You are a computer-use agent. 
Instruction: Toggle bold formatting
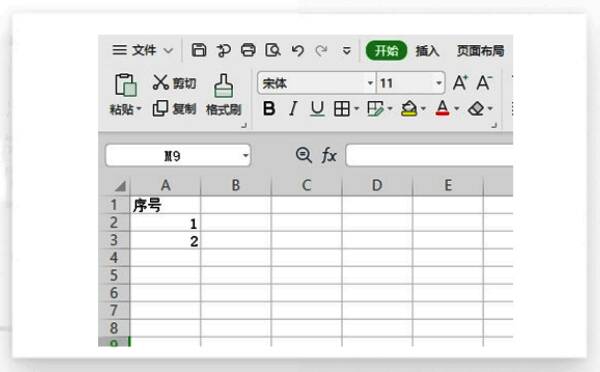click(269, 109)
